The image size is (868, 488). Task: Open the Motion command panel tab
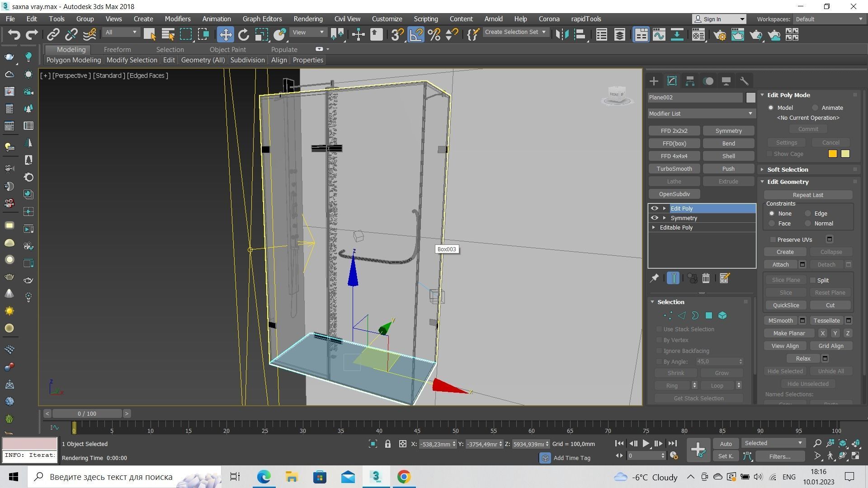click(x=708, y=81)
